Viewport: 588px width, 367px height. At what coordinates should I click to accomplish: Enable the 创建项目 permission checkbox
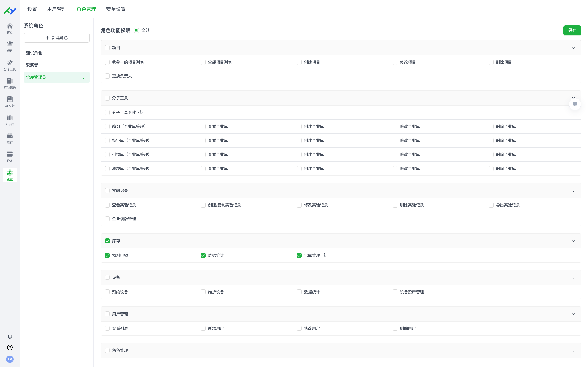pos(299,62)
